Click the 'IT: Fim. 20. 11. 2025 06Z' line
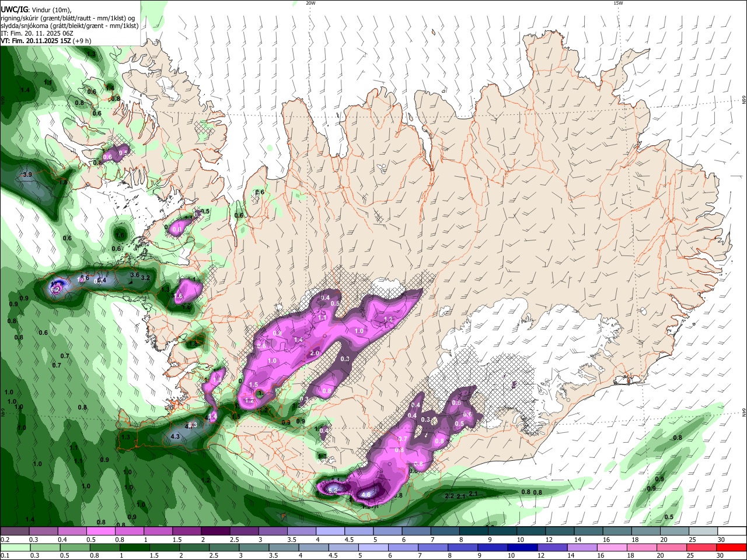 click(x=37, y=34)
